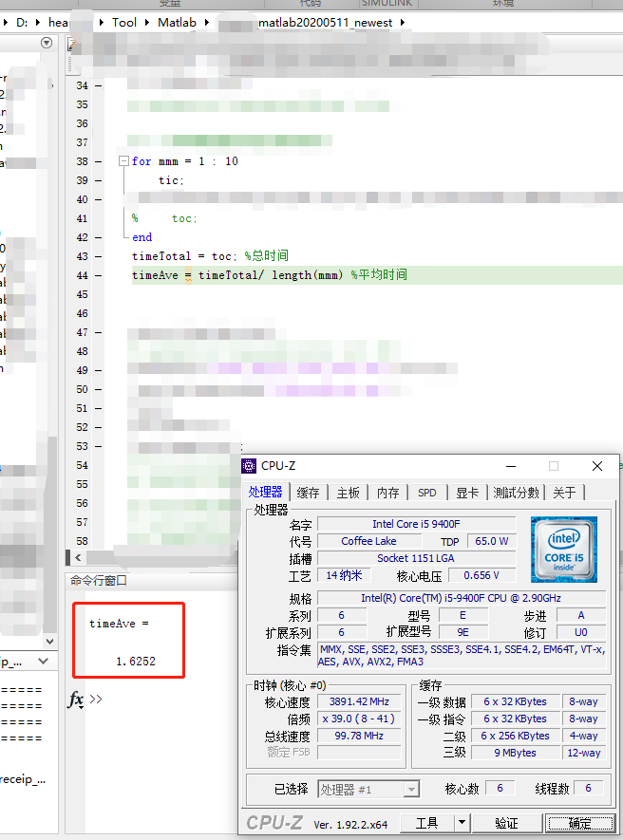Click the matlab20200511_newest folder in path
The width and height of the screenshot is (623, 840).
tap(325, 23)
